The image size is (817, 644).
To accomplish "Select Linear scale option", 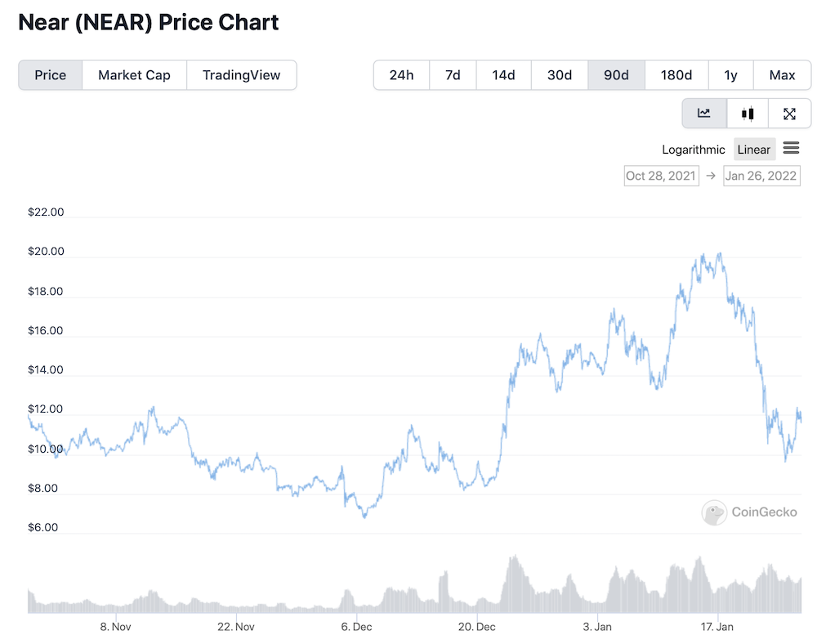I will click(753, 150).
